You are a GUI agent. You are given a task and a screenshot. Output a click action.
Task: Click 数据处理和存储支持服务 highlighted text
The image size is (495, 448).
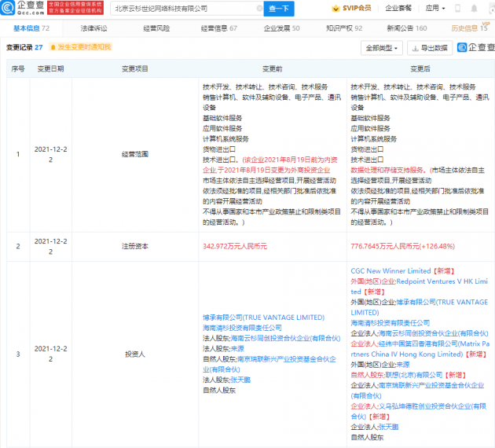[x=389, y=171]
